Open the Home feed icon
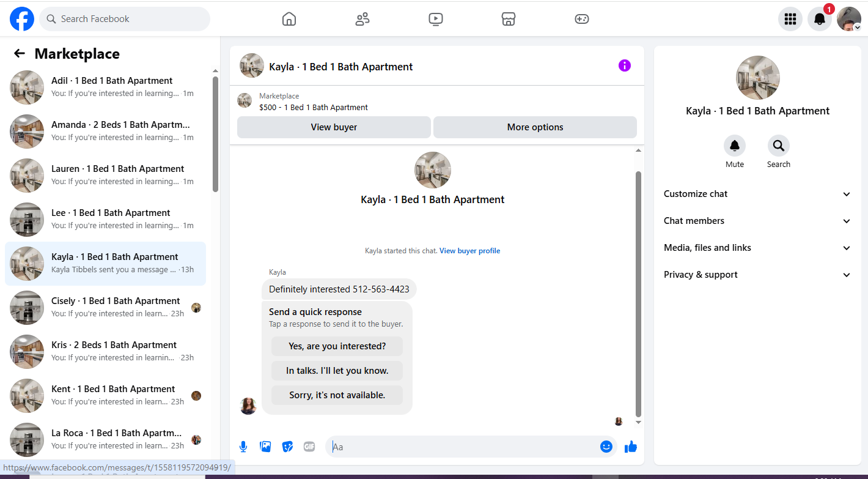 tap(289, 19)
